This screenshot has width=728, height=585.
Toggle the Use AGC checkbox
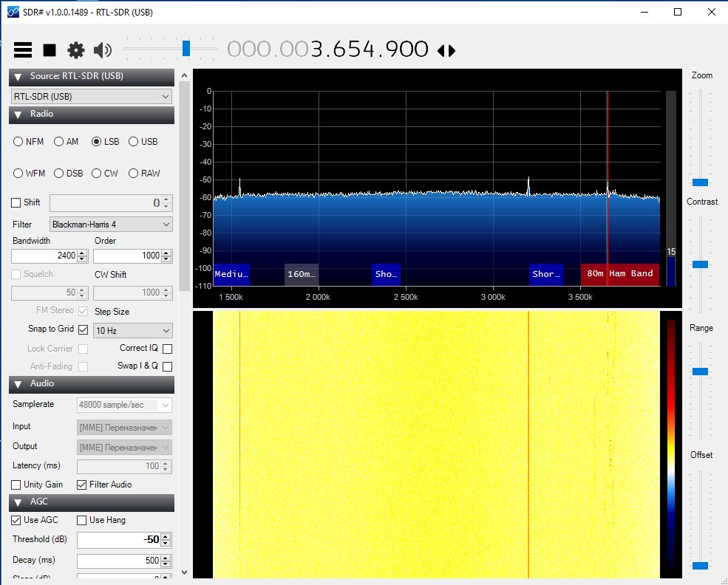(16, 521)
